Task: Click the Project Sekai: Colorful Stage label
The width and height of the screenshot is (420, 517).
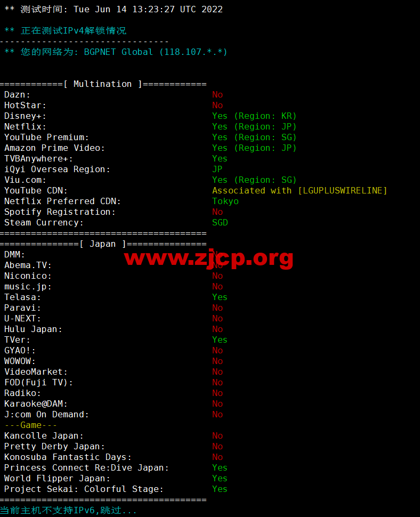Action: 84,489
